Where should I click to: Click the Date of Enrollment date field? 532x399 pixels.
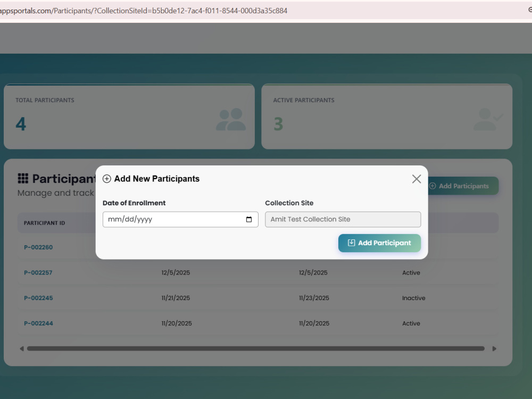pyautogui.click(x=180, y=220)
